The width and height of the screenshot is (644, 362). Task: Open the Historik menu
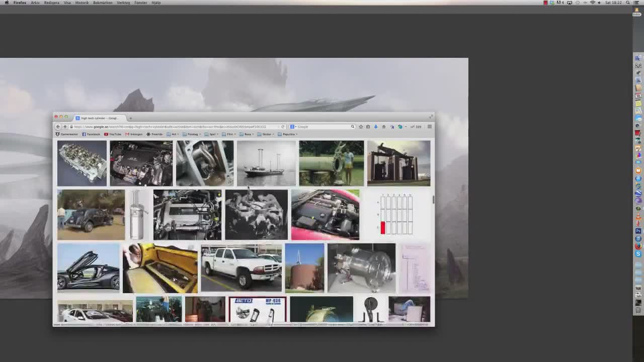[82, 3]
